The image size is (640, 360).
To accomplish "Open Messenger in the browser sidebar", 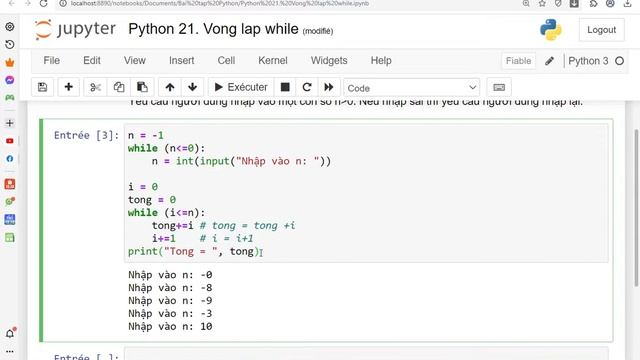I will click(x=10, y=80).
